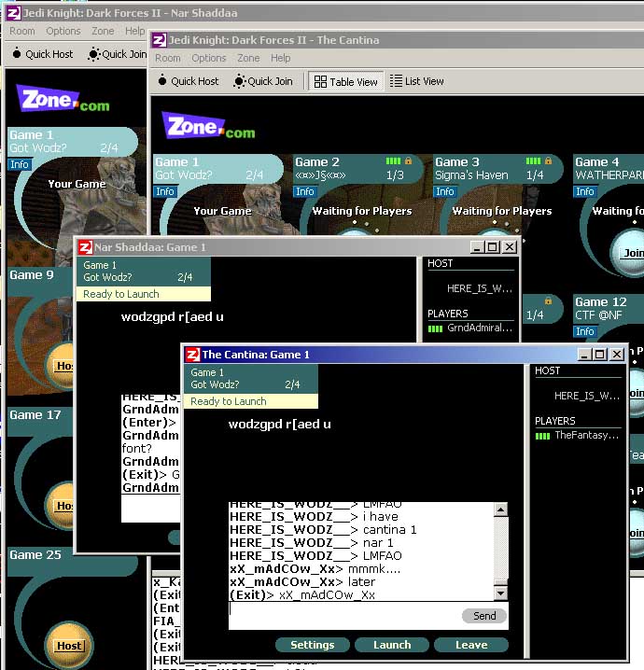Click GrndAdmiral signal bars icon
Screen dimensions: 644x670
435,328
